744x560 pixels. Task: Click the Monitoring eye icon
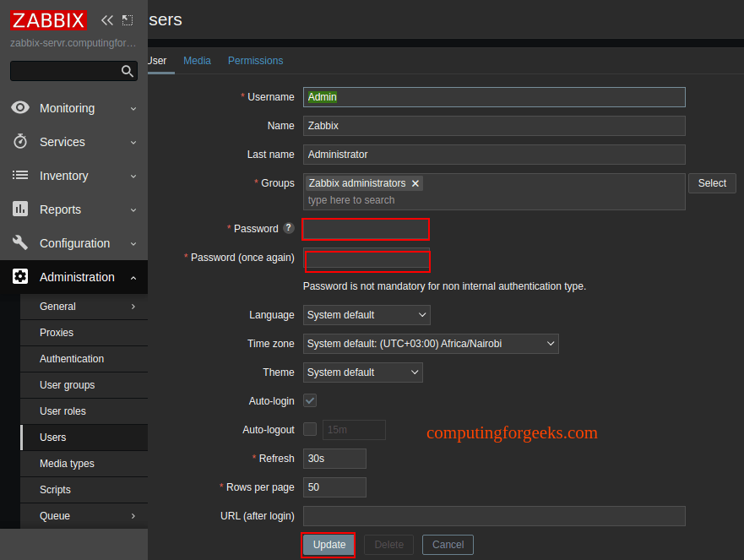coord(20,108)
